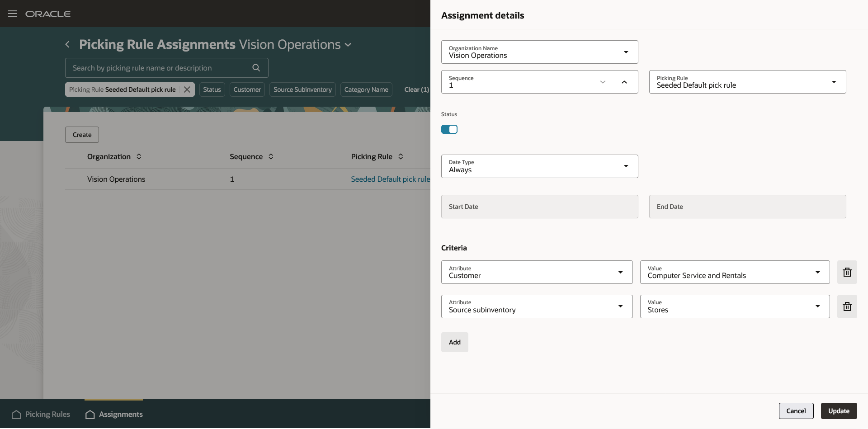Image resolution: width=868 pixels, height=429 pixels.
Task: Delete the Customer criteria row
Action: coord(847,272)
